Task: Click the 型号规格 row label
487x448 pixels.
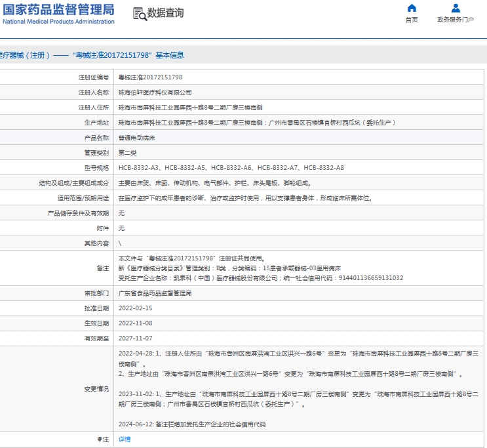Action: pos(96,168)
